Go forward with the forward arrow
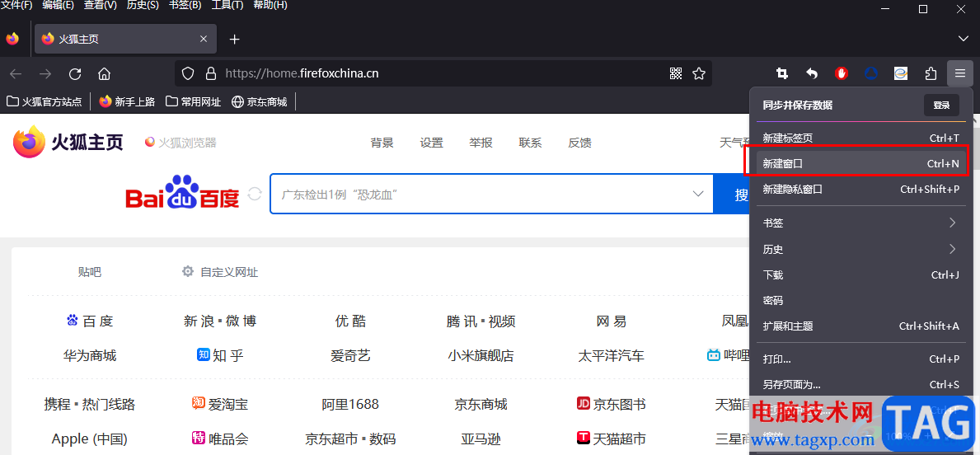 click(x=45, y=73)
